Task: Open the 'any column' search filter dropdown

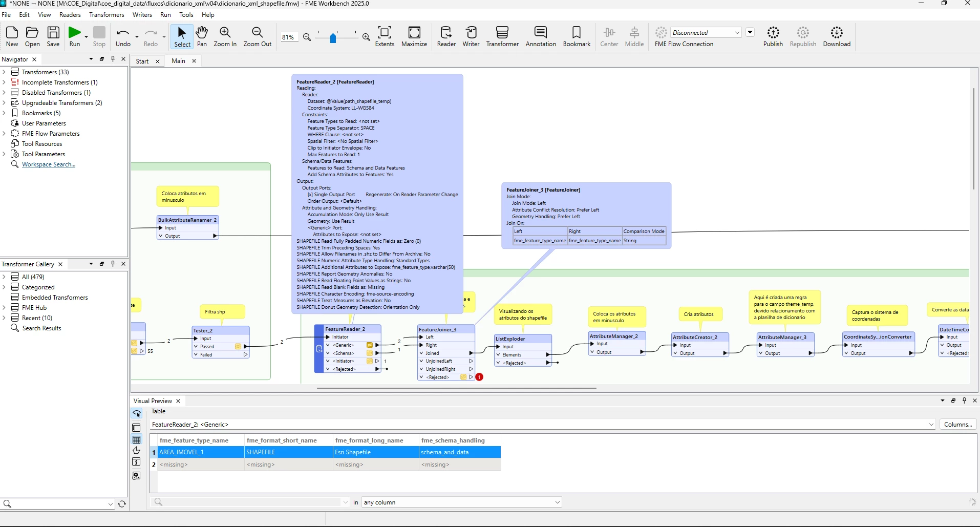Action: [x=558, y=502]
